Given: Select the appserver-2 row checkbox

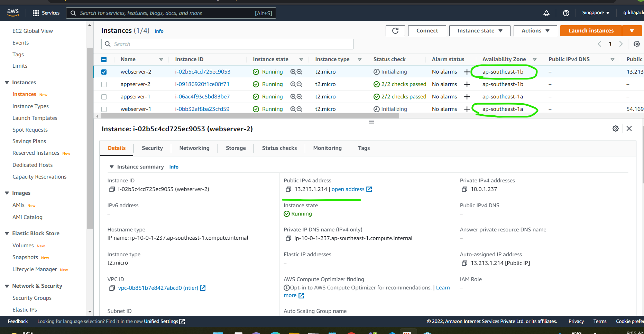Looking at the screenshot, I should click(104, 84).
